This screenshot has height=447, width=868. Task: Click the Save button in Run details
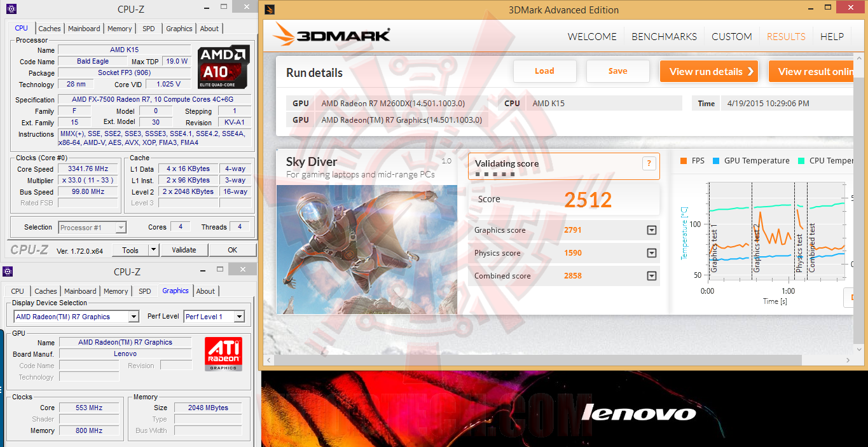tap(617, 71)
